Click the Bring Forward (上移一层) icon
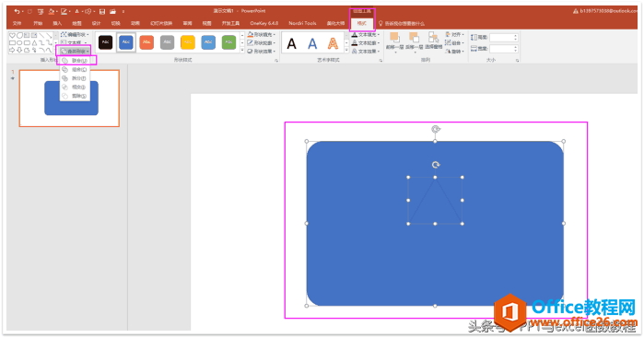 click(x=394, y=38)
